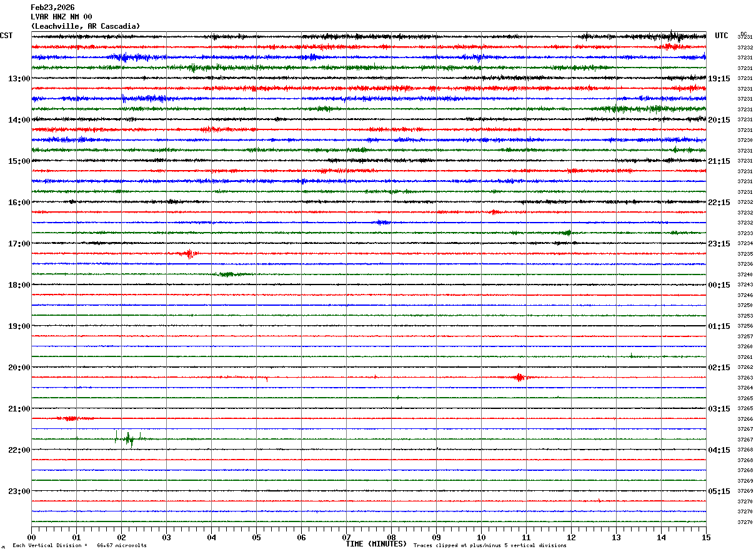The width and height of the screenshot is (756, 554).
Task: Click the LVAR HNZ NM 00 station label
Action: (61, 17)
